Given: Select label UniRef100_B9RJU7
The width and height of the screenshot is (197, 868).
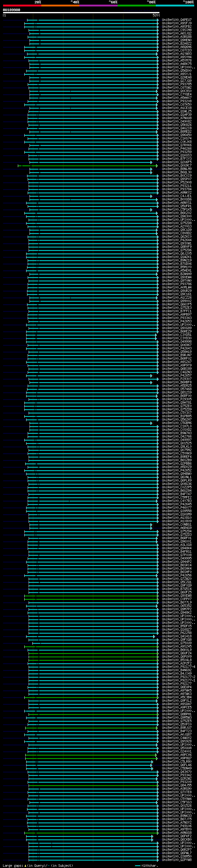Looking at the screenshot, I should click(177, 728).
